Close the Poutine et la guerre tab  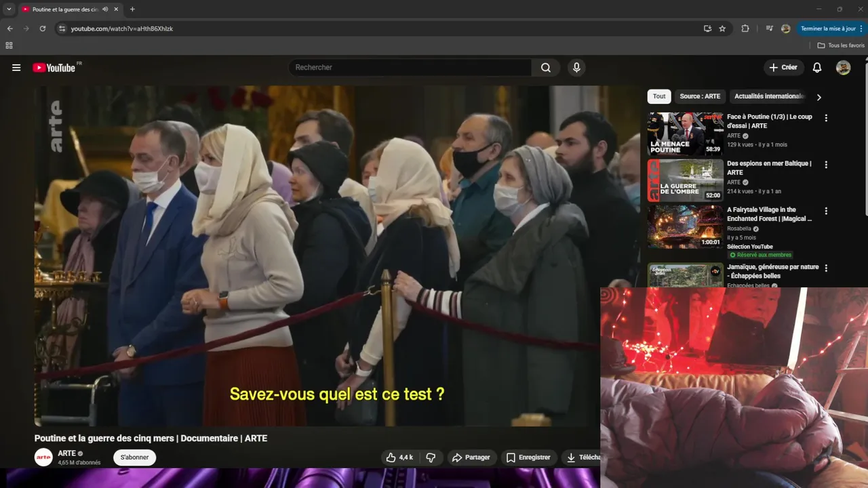click(116, 9)
